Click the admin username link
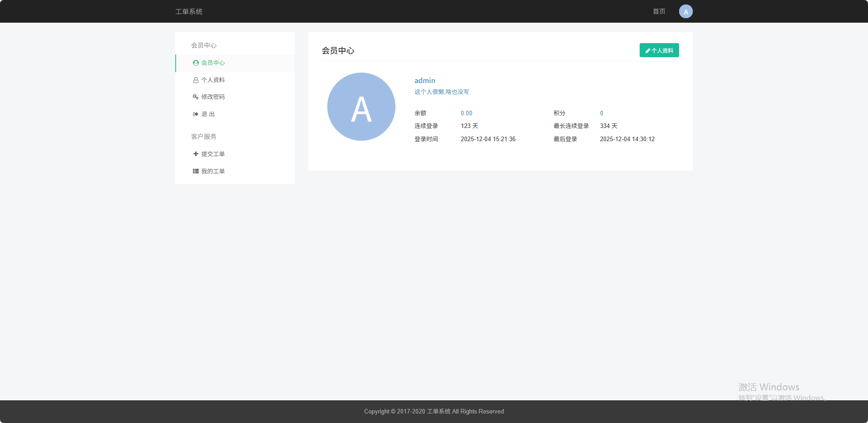This screenshot has height=423, width=868. coord(424,81)
